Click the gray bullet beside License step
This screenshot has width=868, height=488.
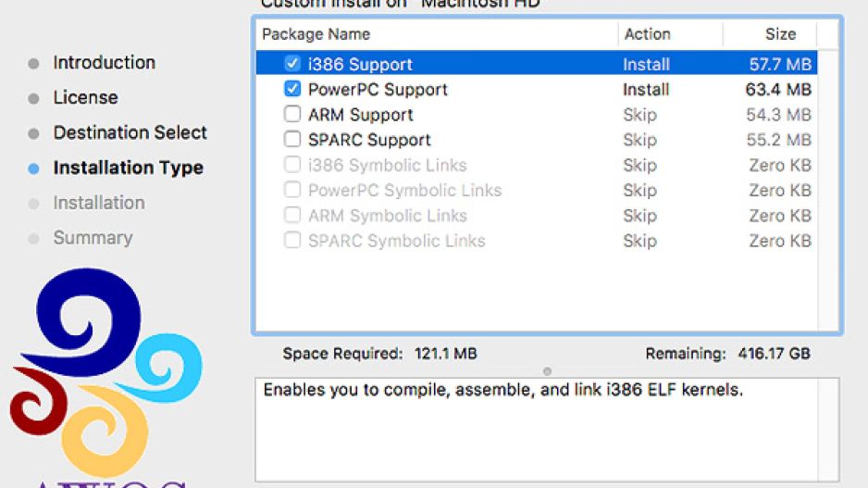pos(33,98)
